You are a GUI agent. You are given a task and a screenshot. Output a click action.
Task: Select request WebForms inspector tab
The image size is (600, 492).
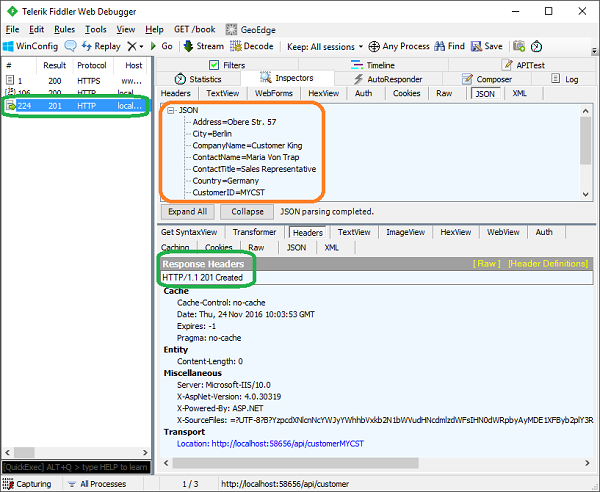click(x=274, y=93)
